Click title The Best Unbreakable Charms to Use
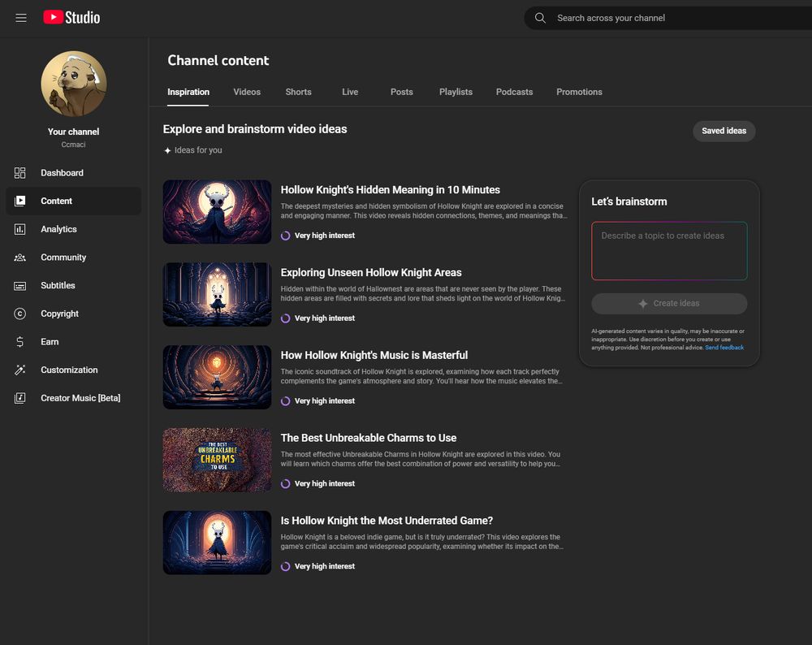Image resolution: width=812 pixels, height=645 pixels. (368, 439)
